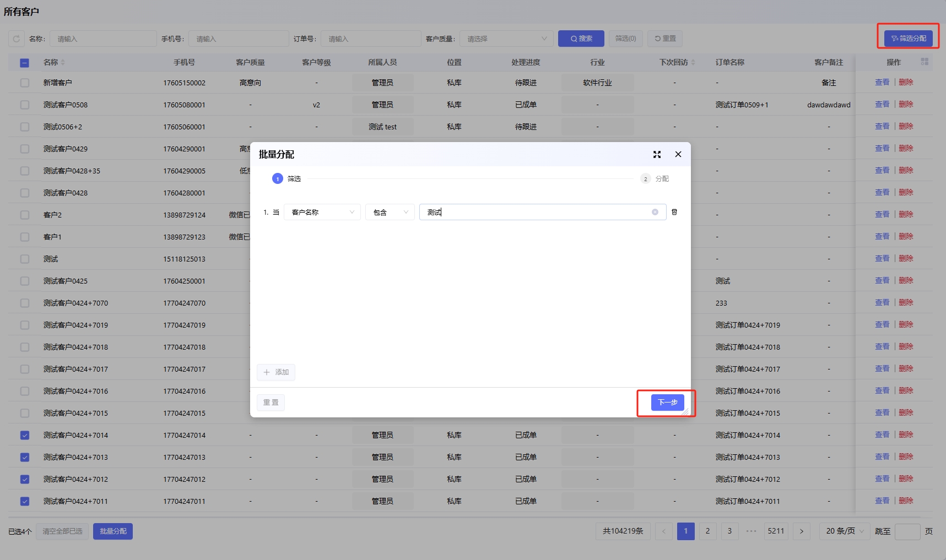Click the 下一步 button

click(x=667, y=403)
